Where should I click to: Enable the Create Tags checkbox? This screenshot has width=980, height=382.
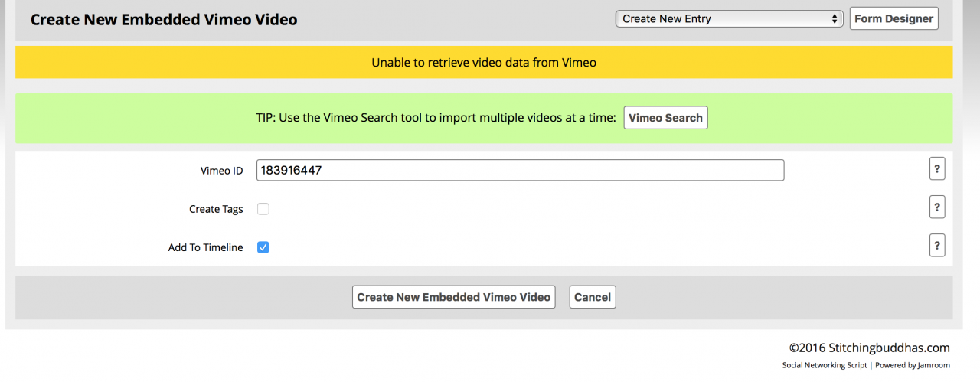point(263,209)
